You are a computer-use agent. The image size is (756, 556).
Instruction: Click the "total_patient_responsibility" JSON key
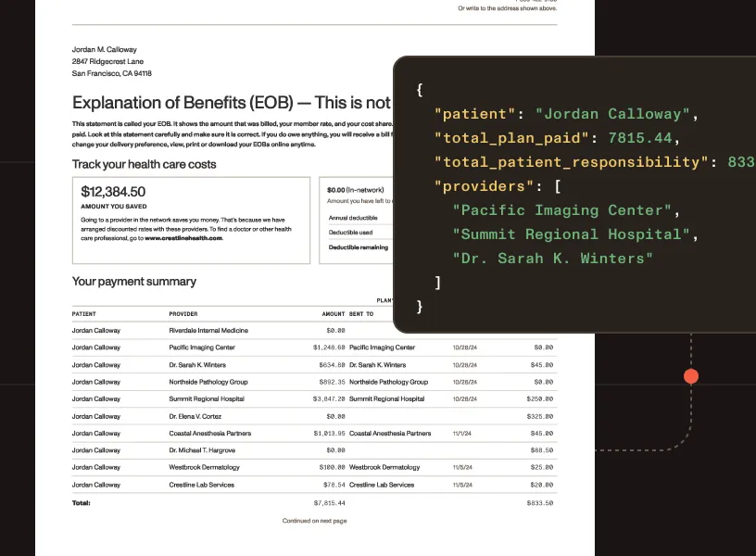tap(572, 162)
